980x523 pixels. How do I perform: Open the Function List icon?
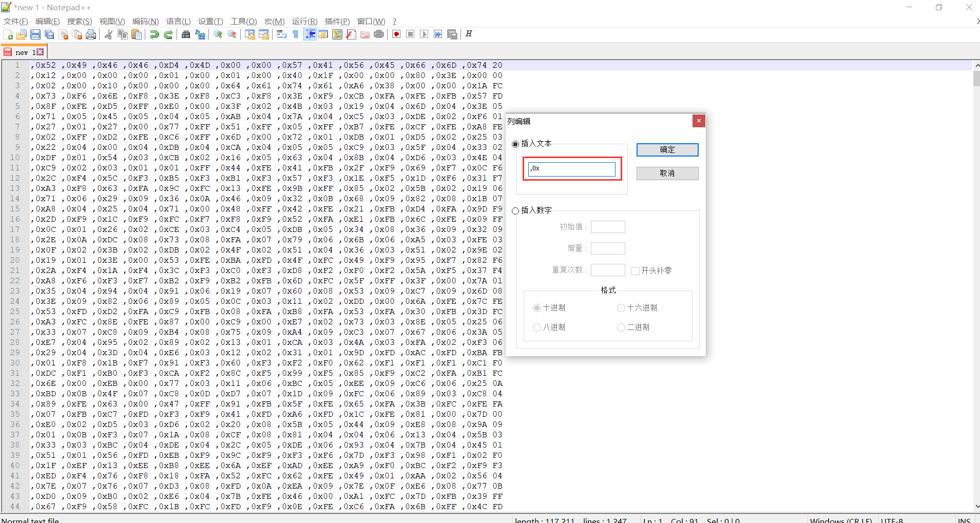[x=351, y=34]
